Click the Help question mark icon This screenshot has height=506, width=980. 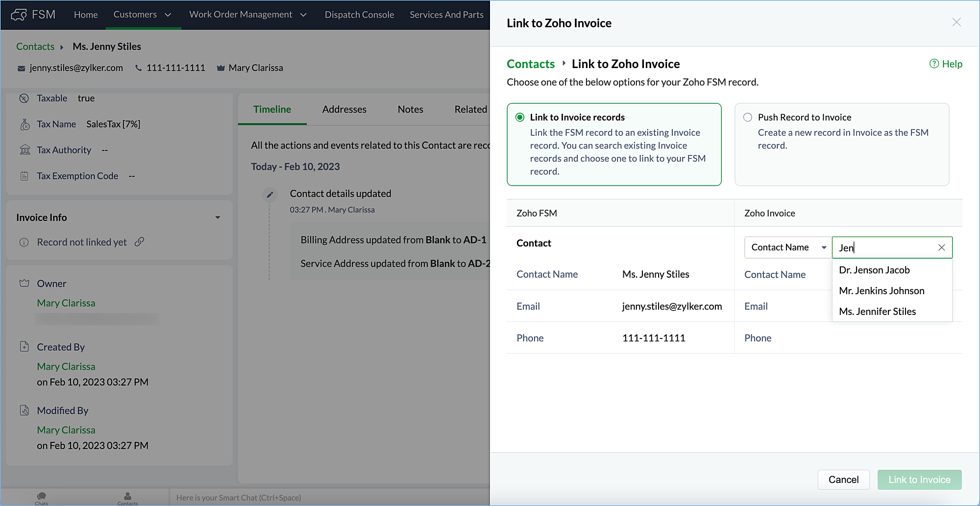(934, 64)
